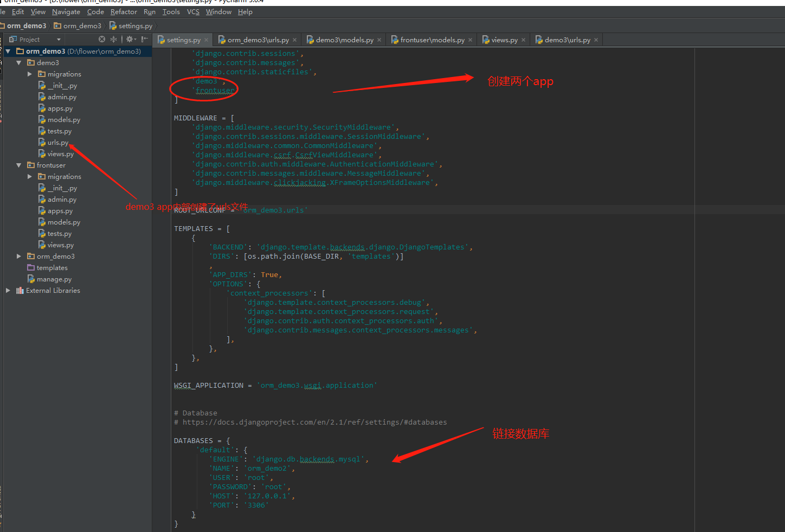Click the 'DATABASES = {' line

pyautogui.click(x=202, y=441)
